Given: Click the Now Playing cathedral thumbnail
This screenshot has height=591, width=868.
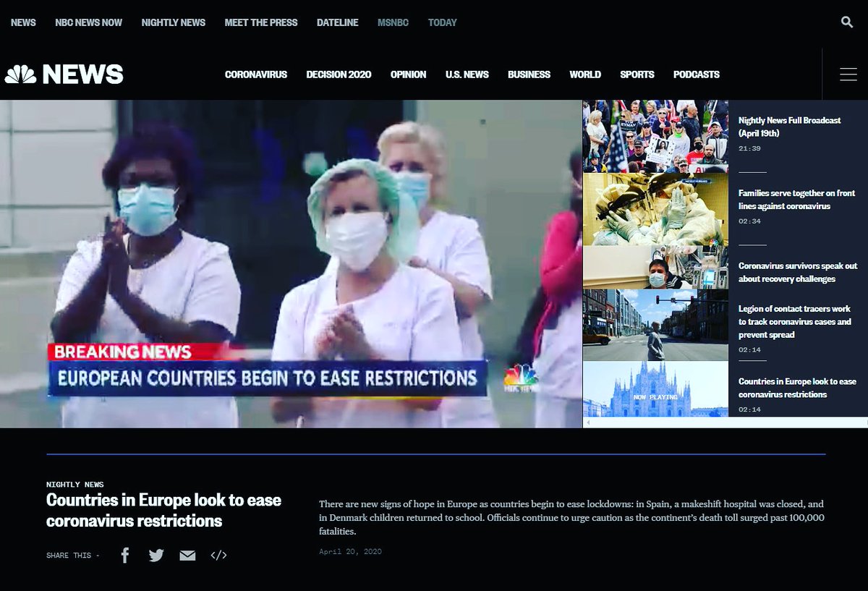Looking at the screenshot, I should (655, 389).
